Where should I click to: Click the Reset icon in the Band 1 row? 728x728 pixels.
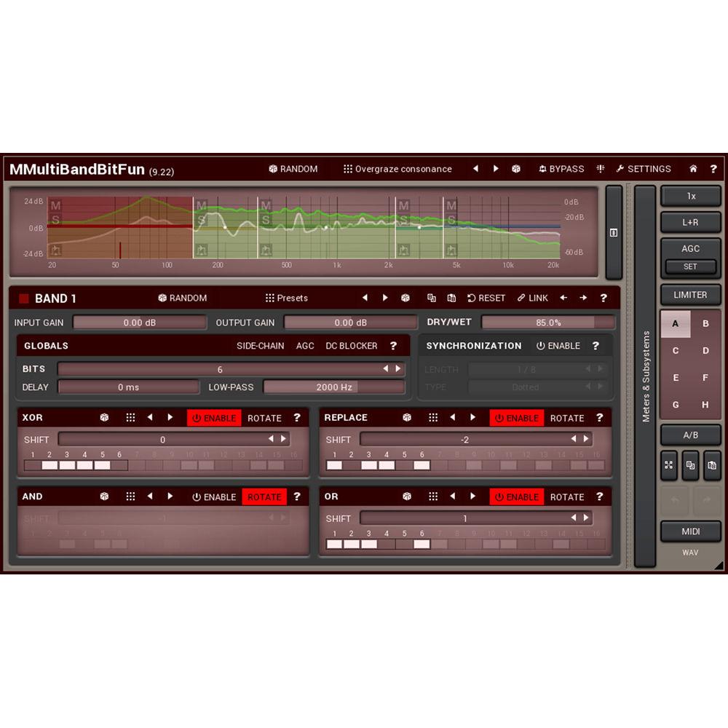(486, 298)
